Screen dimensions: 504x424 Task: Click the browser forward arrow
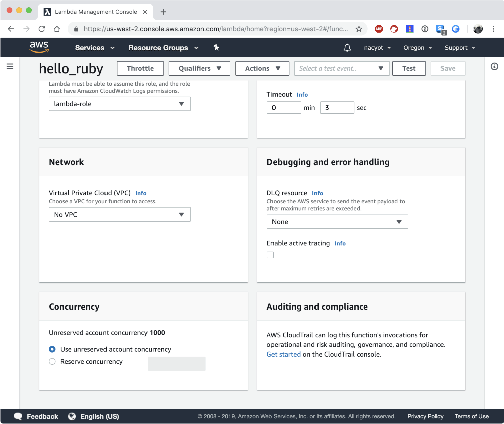tap(27, 29)
